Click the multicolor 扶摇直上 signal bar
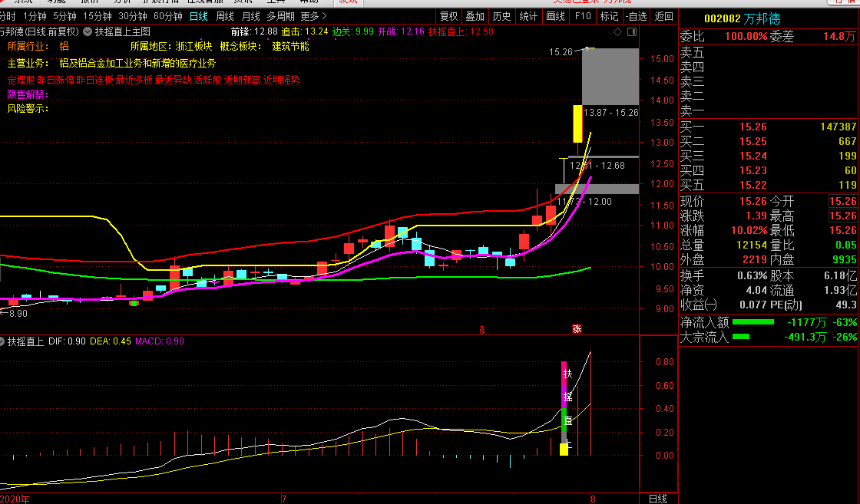860x504 pixels. point(564,408)
